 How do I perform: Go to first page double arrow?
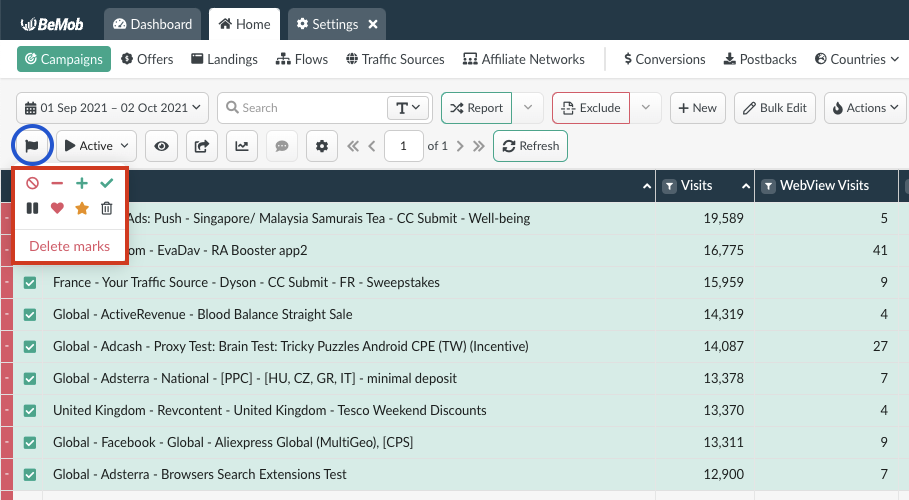[353, 146]
